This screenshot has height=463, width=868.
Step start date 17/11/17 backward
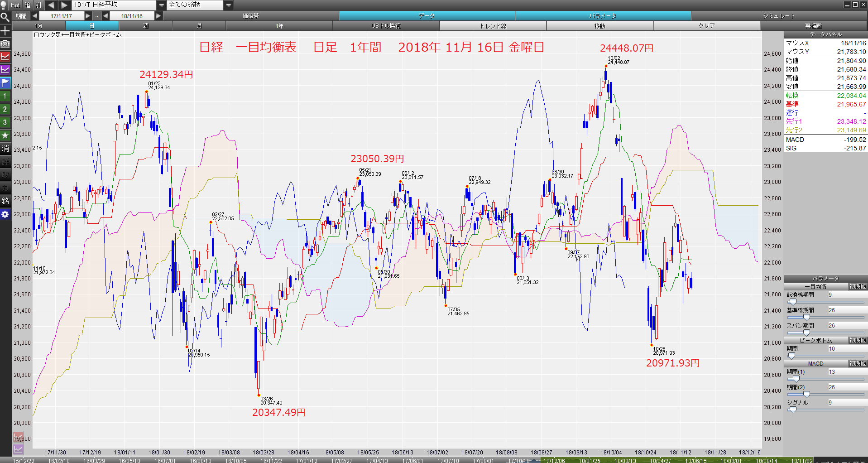[x=35, y=16]
